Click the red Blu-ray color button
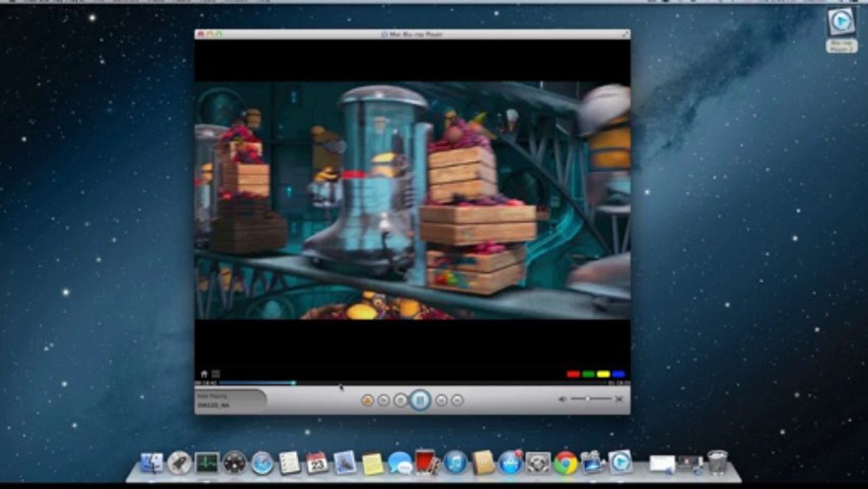 pyautogui.click(x=573, y=374)
